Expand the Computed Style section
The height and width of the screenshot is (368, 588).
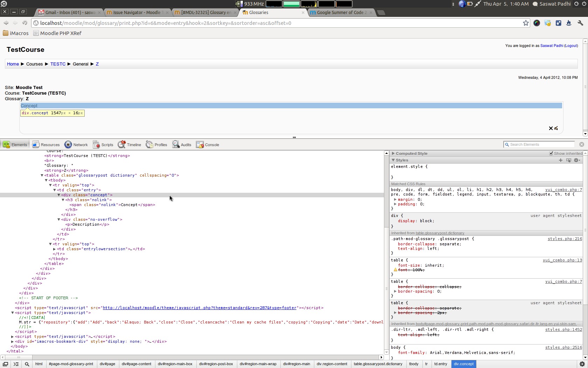(x=393, y=154)
